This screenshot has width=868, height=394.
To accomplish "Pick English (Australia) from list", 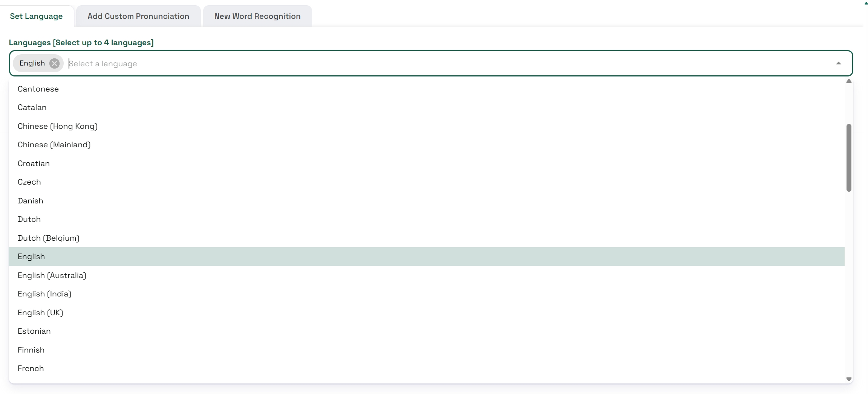I will click(52, 275).
